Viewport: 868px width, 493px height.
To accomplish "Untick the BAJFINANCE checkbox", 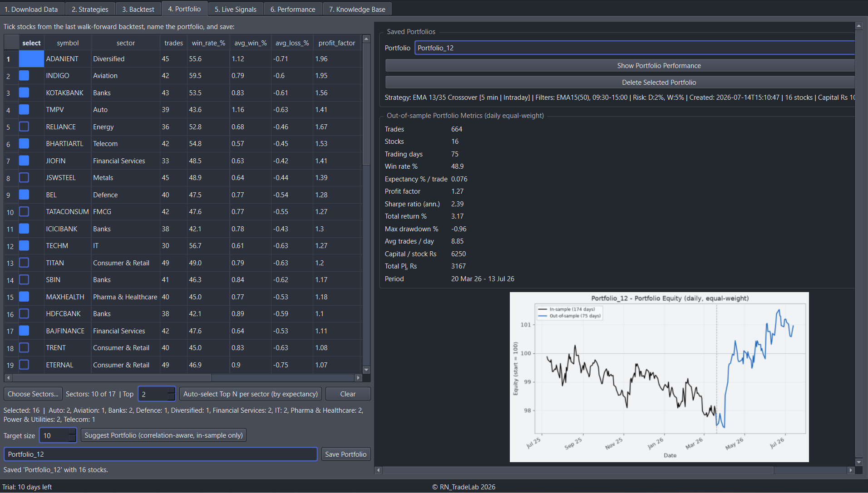I will 24,331.
